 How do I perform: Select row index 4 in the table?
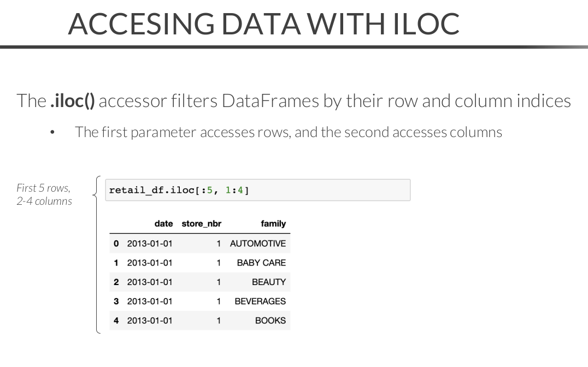tap(116, 321)
